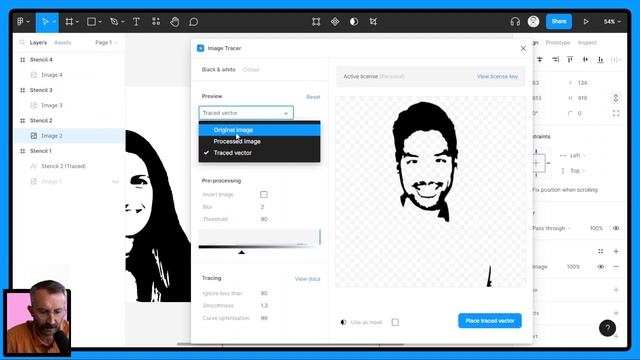Remove the image fill with minus
This screenshot has width=640, height=360.
pos(616,267)
